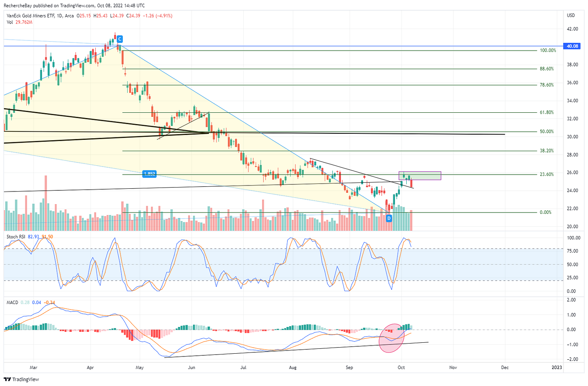Viewport: 588px width, 386px height.
Task: Click the RechercheBay published header text
Action: [74, 6]
